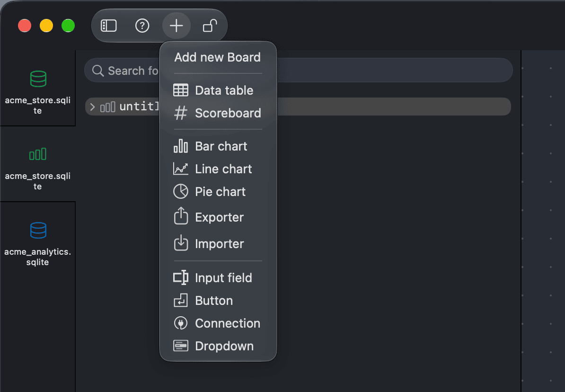The image size is (565, 392).
Task: Choose Scoreboard in the add menu
Action: (x=218, y=113)
